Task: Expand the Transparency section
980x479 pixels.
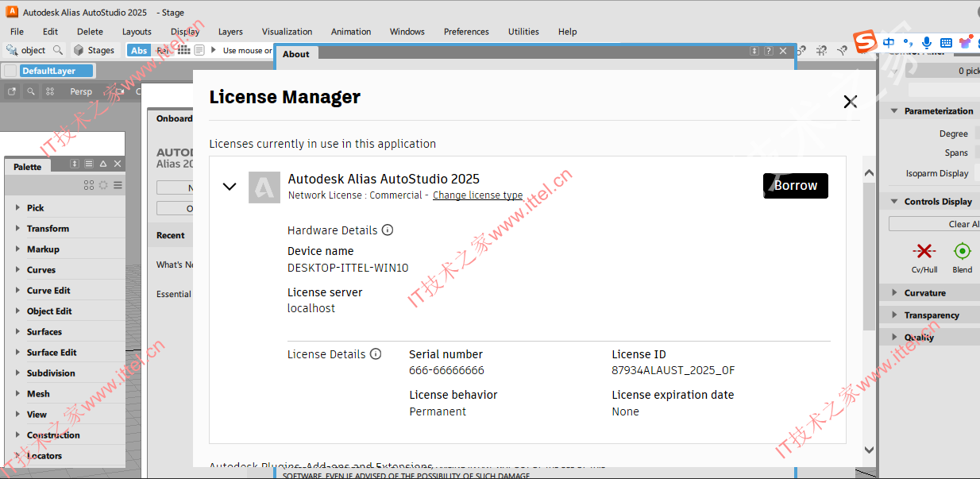Action: pyautogui.click(x=894, y=315)
